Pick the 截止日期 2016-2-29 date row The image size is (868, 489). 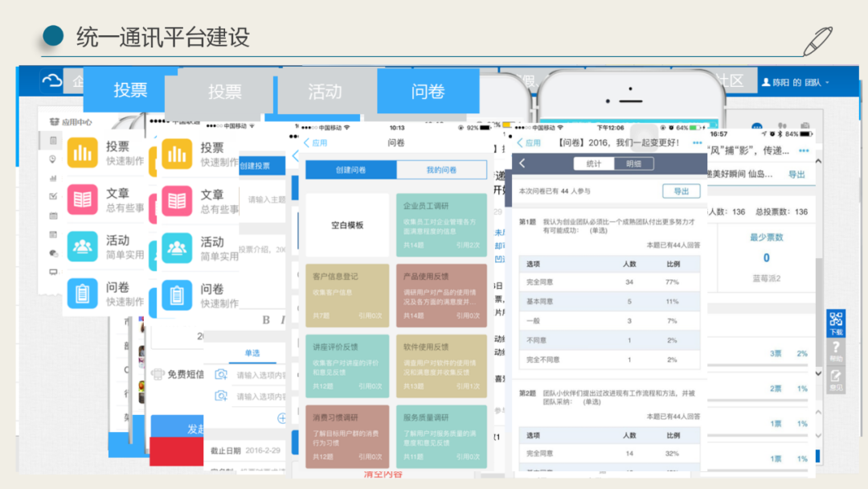coord(246,450)
